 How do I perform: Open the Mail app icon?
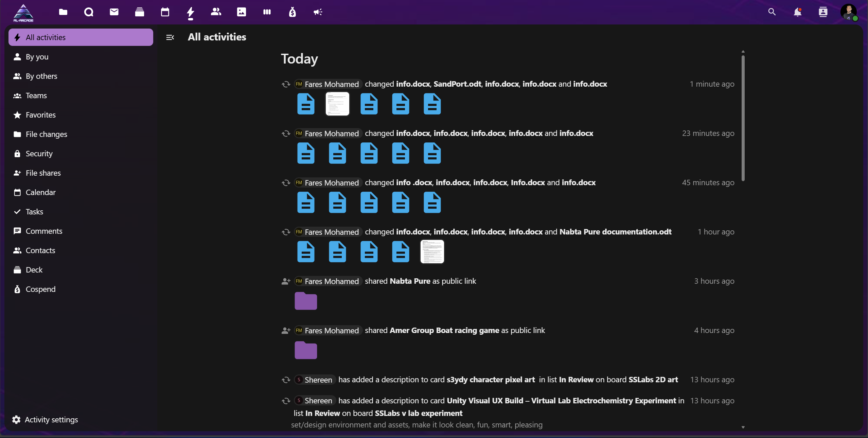click(114, 12)
